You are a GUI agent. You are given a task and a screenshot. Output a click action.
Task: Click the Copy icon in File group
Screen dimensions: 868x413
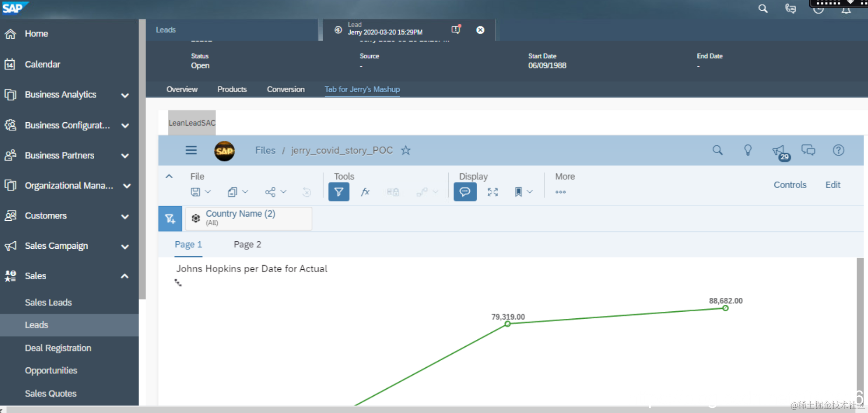pyautogui.click(x=232, y=192)
